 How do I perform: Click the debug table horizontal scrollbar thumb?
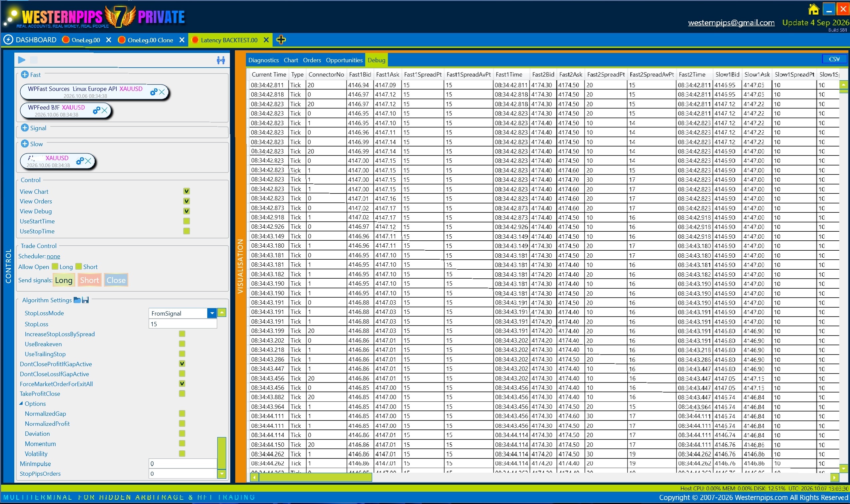click(316, 477)
